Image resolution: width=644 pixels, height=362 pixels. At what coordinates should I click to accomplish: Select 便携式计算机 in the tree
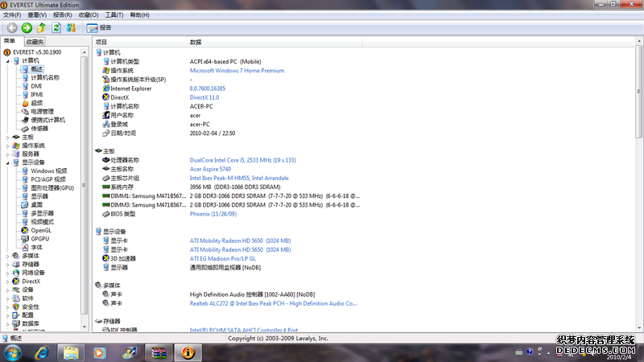47,120
